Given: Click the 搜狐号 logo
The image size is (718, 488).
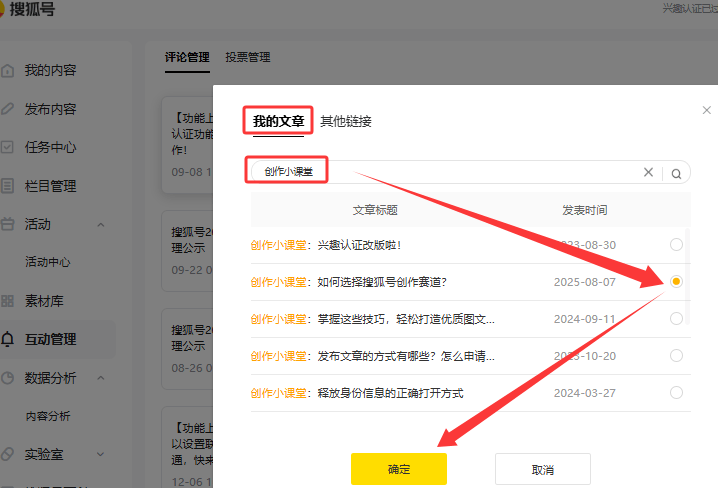Looking at the screenshot, I should click(x=27, y=8).
